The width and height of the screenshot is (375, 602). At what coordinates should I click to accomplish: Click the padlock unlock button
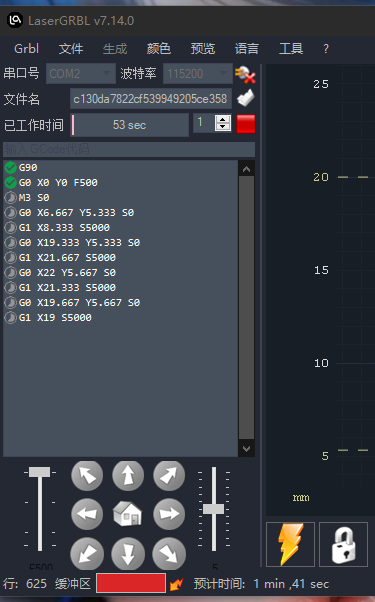pos(343,544)
